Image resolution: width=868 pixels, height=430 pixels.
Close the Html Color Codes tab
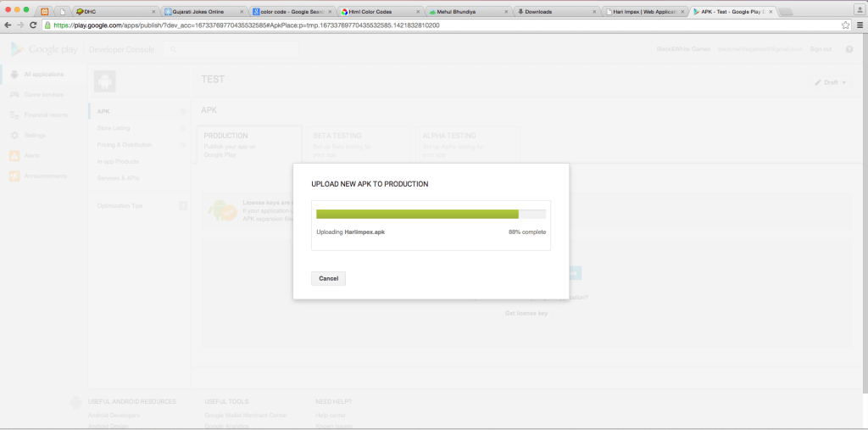(x=418, y=12)
